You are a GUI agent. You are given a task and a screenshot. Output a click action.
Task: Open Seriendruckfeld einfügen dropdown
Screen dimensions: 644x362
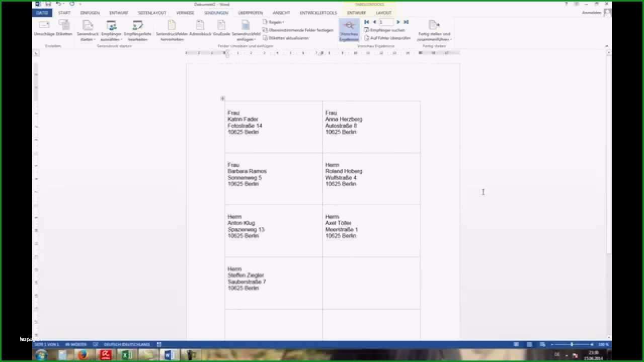[x=246, y=31]
